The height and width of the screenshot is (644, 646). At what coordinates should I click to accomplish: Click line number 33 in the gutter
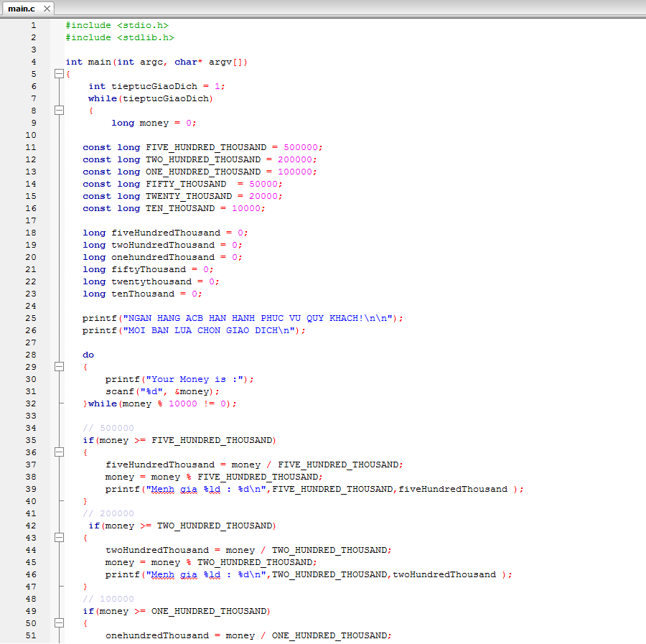pos(31,416)
